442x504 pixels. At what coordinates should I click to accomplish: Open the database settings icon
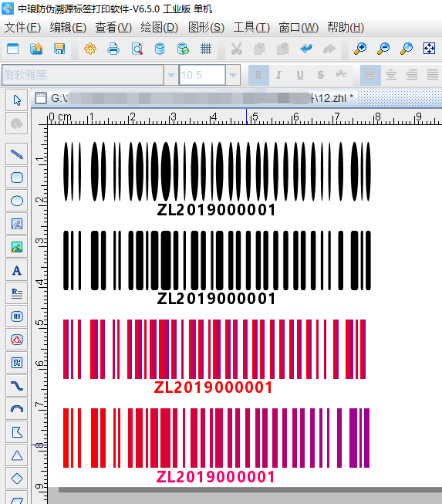pos(160,49)
